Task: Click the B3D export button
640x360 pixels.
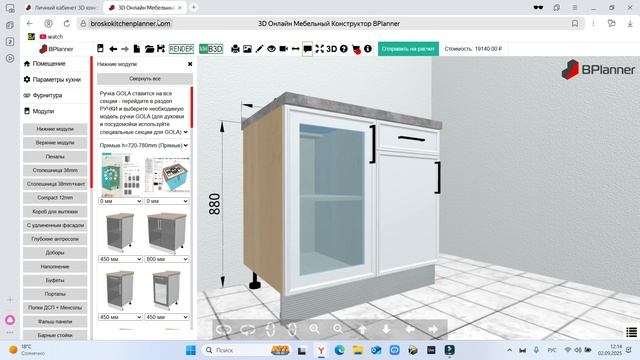Action: (x=211, y=49)
